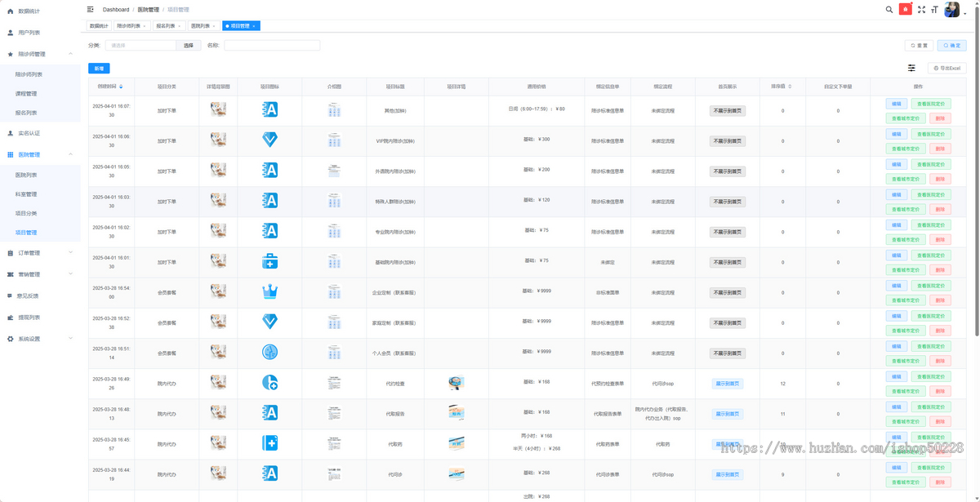This screenshot has width=980, height=502.
Task: Collapse the 陪诊师管理 sidebar group chevron
Action: click(71, 54)
